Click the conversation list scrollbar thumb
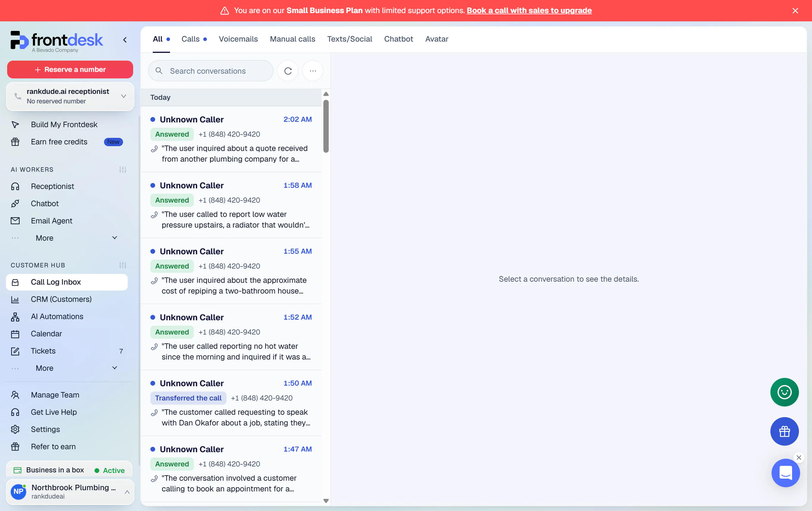 pos(326,126)
